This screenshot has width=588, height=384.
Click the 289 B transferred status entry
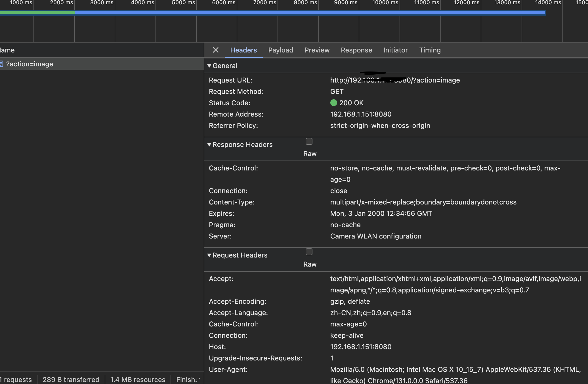(x=71, y=379)
